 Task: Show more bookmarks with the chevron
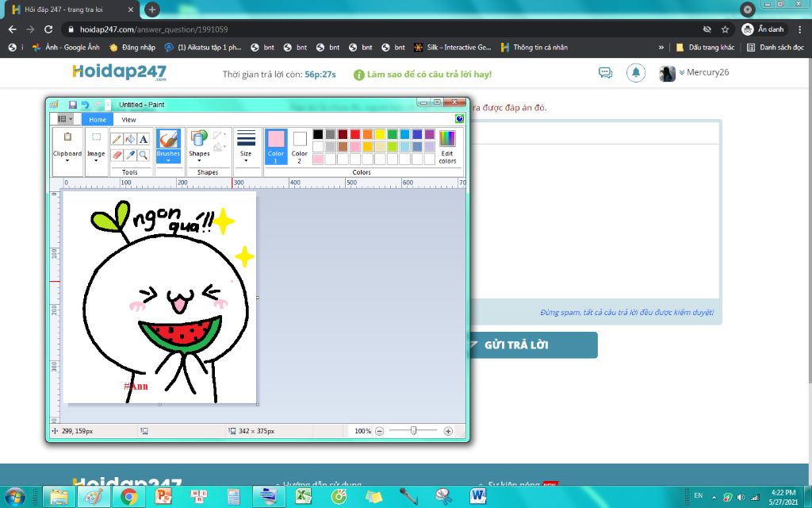(661, 47)
